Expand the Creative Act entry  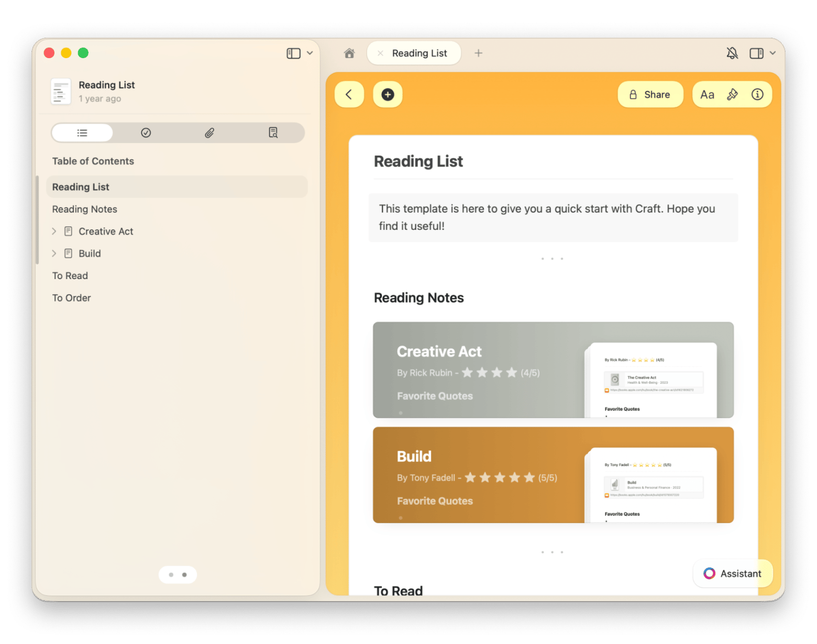coord(54,231)
